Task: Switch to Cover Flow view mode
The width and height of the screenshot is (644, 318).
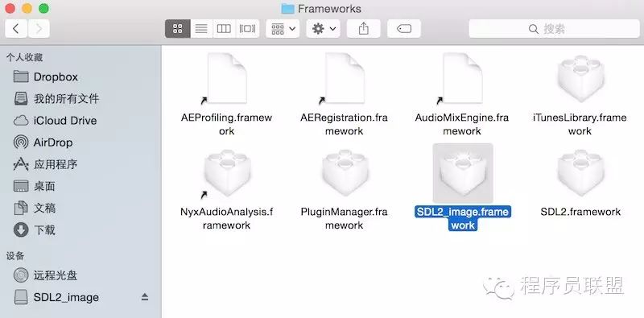Action: pos(247,28)
